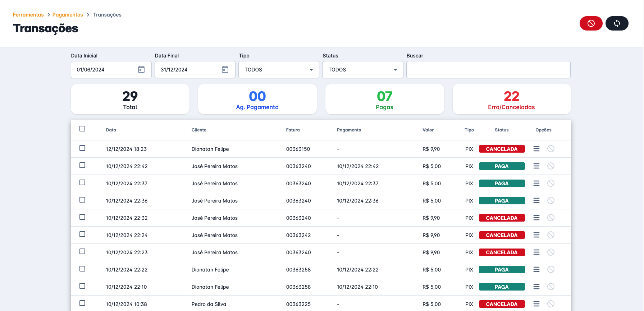
Task: Click the red cancel icon button in header
Action: pyautogui.click(x=591, y=23)
